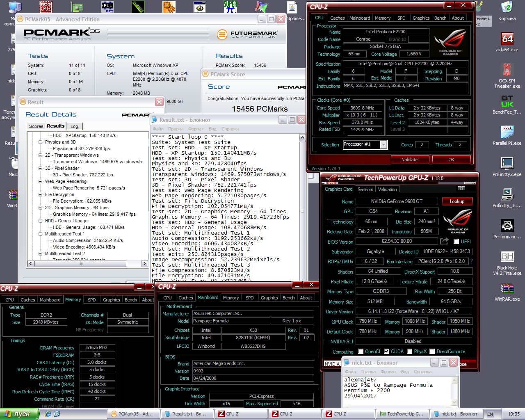Open BenchTec desktop shortcut icon
The image size is (525, 420).
point(507,101)
